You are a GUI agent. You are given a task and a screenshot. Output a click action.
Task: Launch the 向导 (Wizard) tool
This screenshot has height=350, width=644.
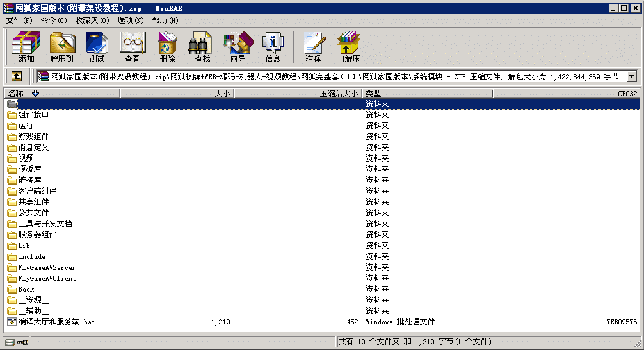(237, 47)
